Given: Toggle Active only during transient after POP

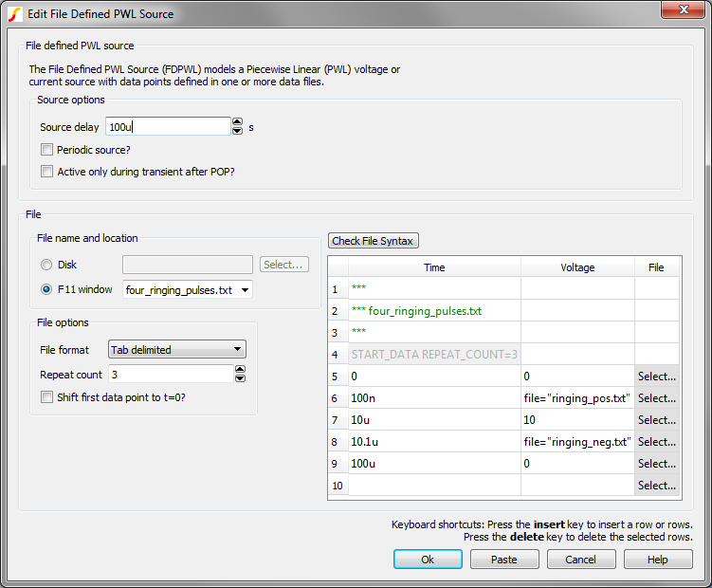Looking at the screenshot, I should [47, 172].
